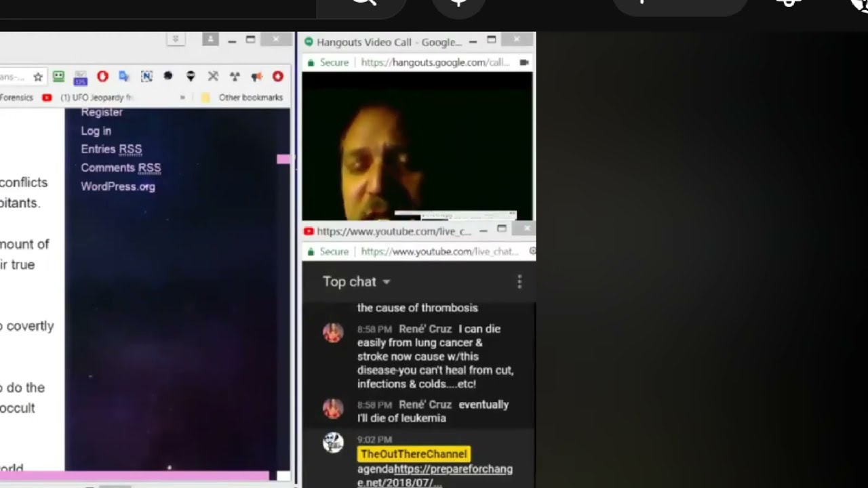Click the highlighted TheOutThereChannel name
This screenshot has width=868, height=488.
[414, 454]
